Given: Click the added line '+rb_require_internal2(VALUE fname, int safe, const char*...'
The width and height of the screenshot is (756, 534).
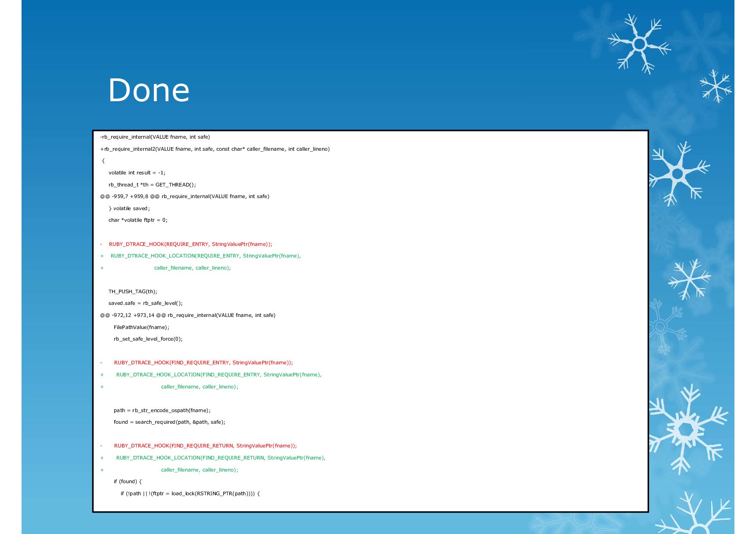Looking at the screenshot, I should point(215,149).
